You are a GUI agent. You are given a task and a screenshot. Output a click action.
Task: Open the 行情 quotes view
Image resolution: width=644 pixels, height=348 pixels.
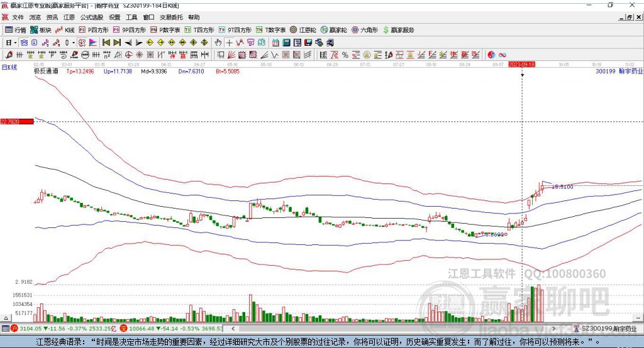(15, 30)
